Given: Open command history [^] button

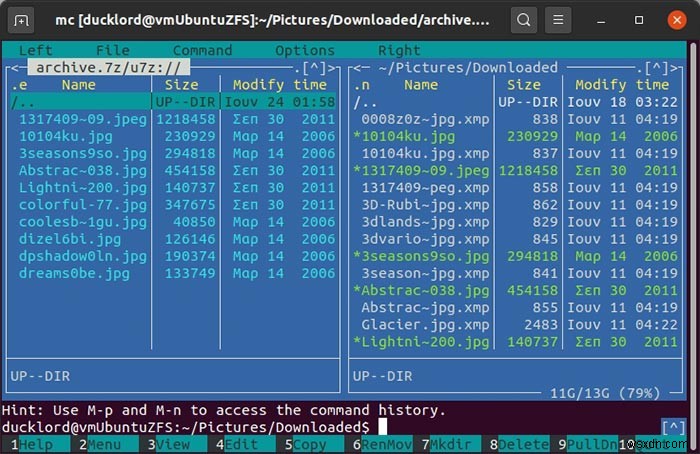Looking at the screenshot, I should pyautogui.click(x=674, y=428).
